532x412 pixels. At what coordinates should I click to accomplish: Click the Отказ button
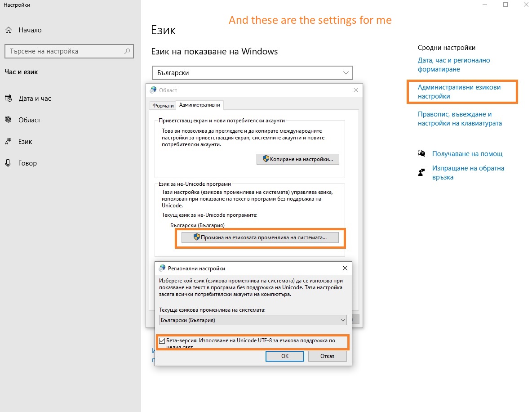pyautogui.click(x=328, y=356)
